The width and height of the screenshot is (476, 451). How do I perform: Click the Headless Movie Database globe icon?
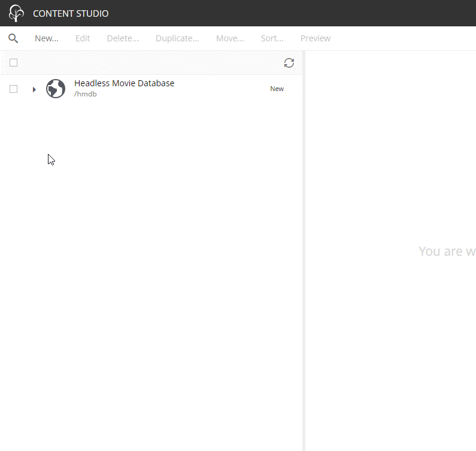click(x=56, y=89)
